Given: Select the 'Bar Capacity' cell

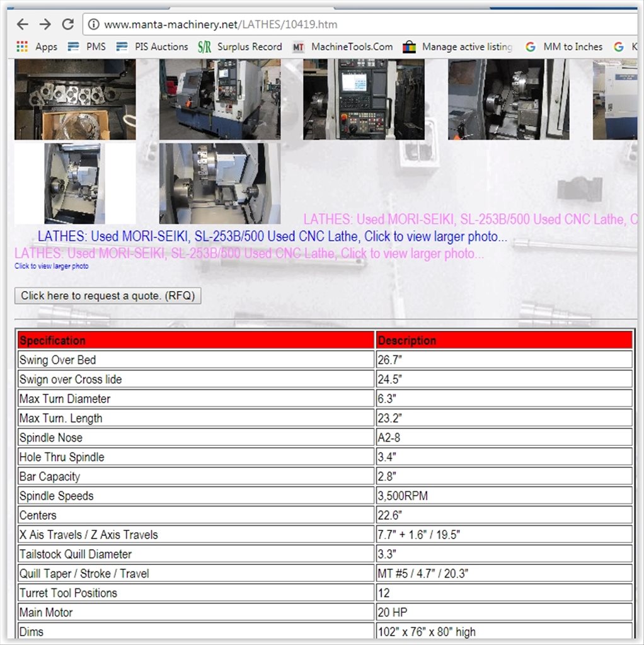Looking at the screenshot, I should (x=196, y=476).
